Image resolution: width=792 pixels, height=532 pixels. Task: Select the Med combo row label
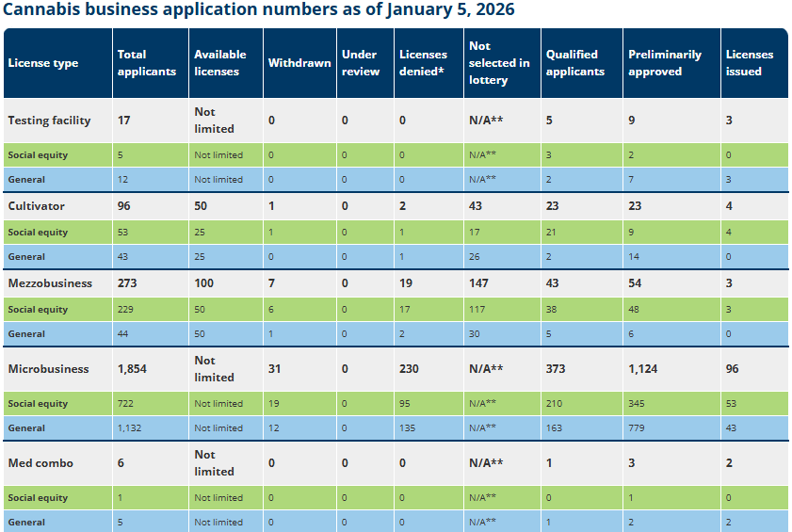click(40, 462)
